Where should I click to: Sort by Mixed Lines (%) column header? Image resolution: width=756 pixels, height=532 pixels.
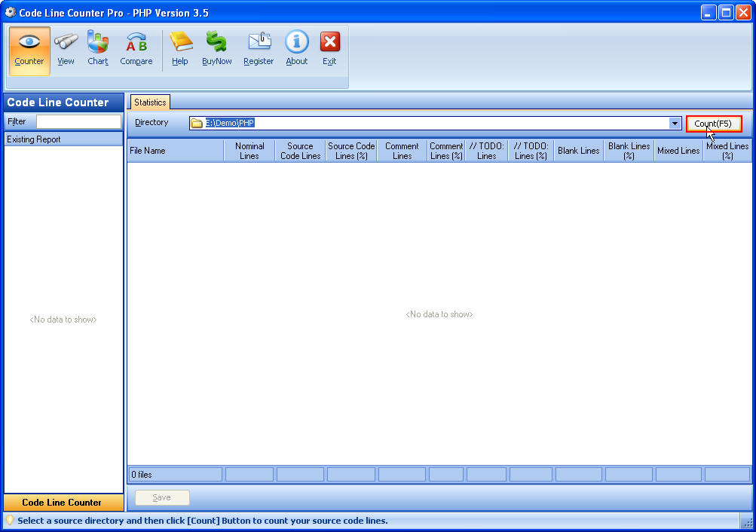coord(727,151)
